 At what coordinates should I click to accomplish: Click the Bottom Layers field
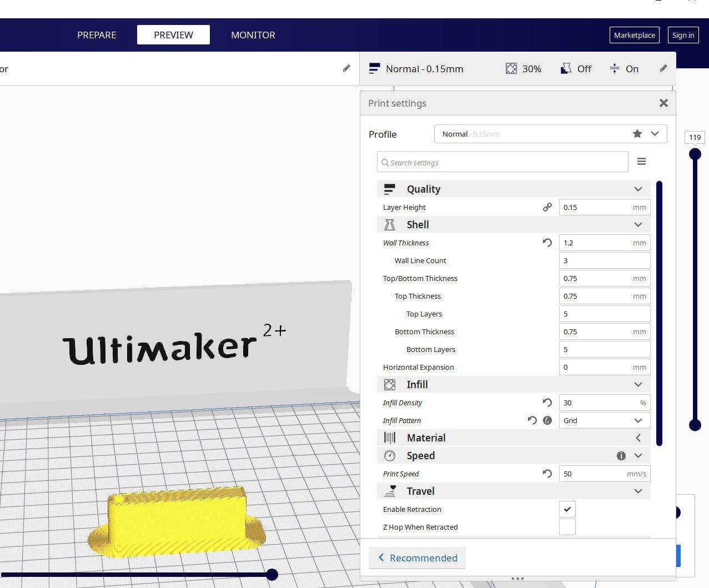604,349
